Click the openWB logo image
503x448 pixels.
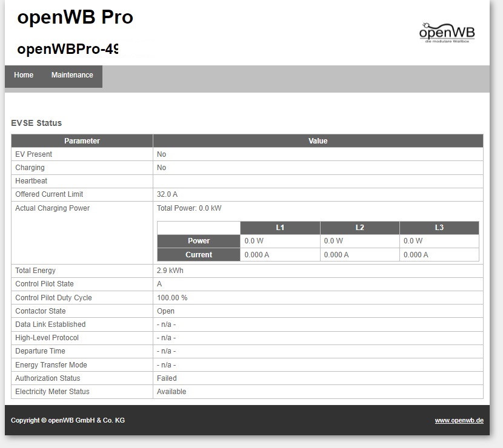pos(447,33)
